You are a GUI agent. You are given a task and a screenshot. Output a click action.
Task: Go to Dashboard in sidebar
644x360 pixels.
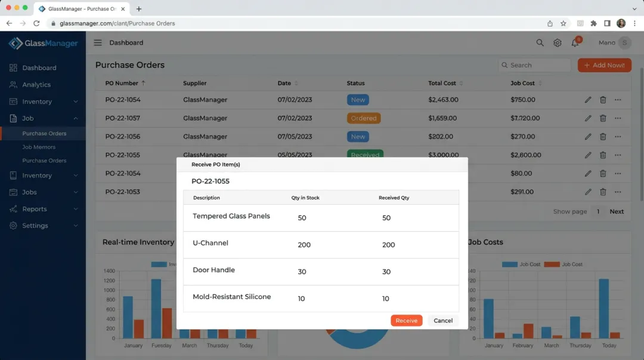tap(39, 68)
